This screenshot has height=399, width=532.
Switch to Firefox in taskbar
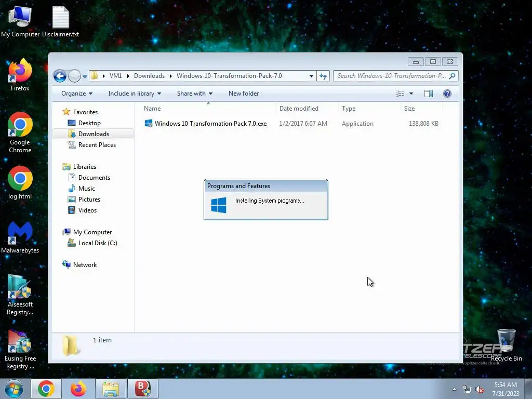78,389
